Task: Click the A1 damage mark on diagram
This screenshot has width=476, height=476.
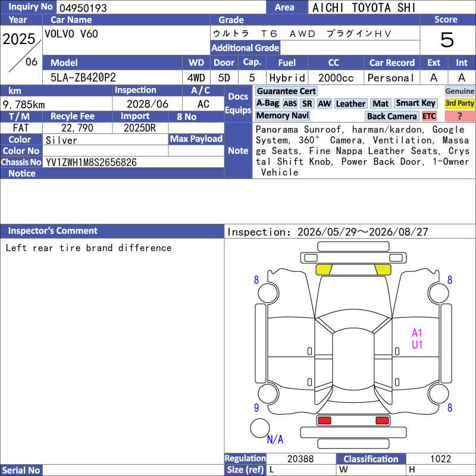Action: (417, 333)
